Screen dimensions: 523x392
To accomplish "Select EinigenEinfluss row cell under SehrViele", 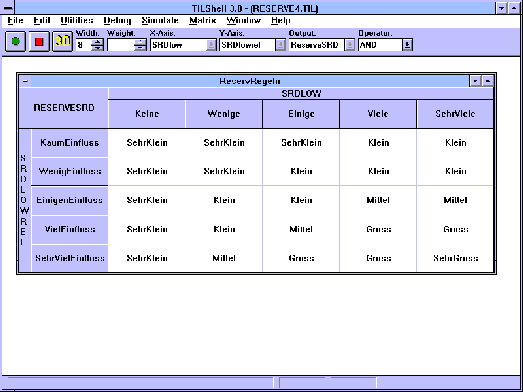I will click(x=455, y=200).
